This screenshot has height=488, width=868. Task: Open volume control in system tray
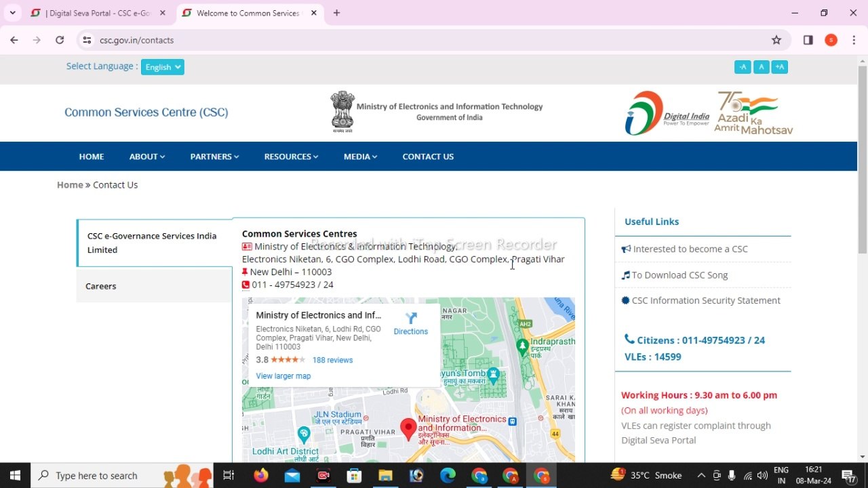pos(762,475)
